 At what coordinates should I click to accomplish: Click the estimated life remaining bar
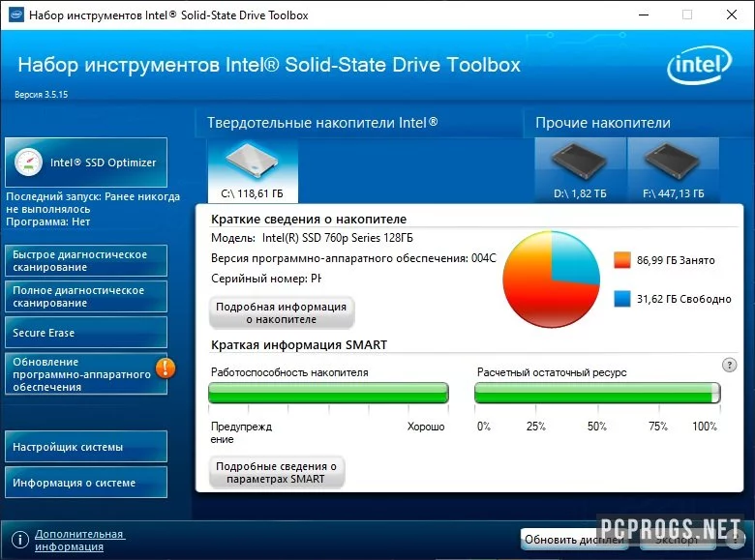click(x=597, y=393)
